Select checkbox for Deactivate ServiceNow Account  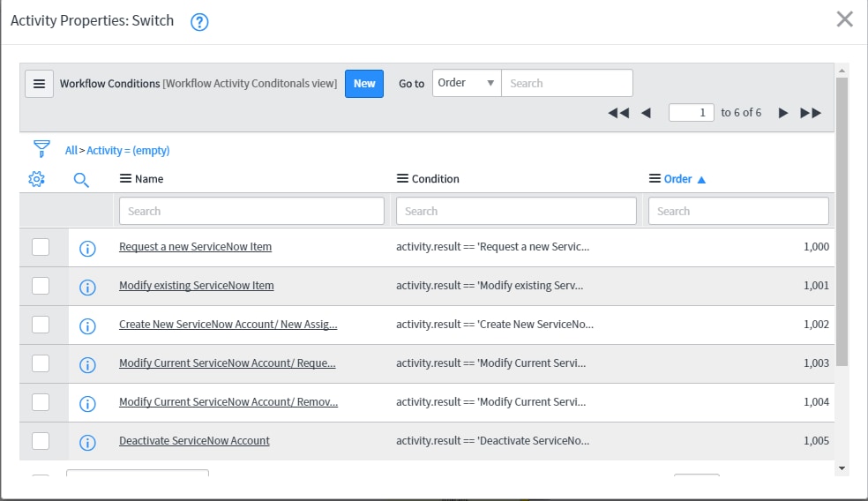coord(41,441)
